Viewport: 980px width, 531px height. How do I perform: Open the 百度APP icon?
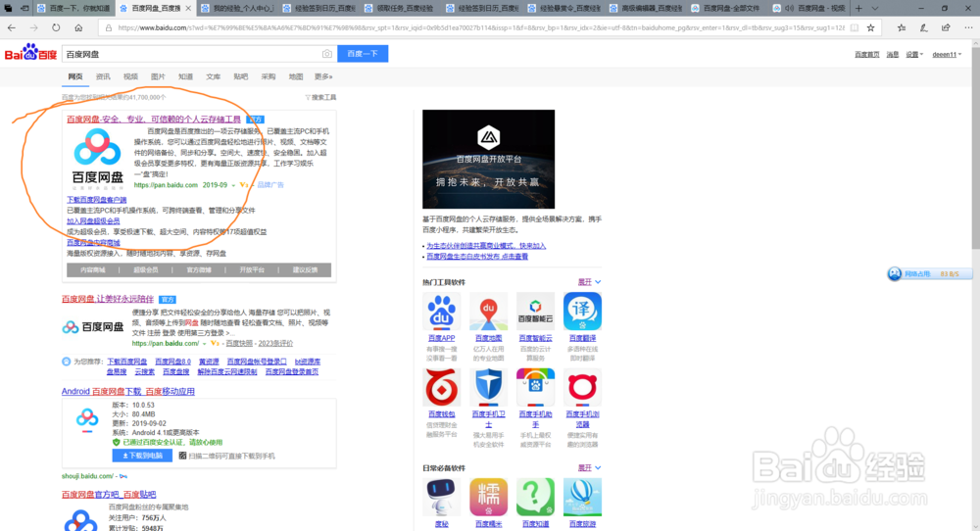click(x=441, y=312)
